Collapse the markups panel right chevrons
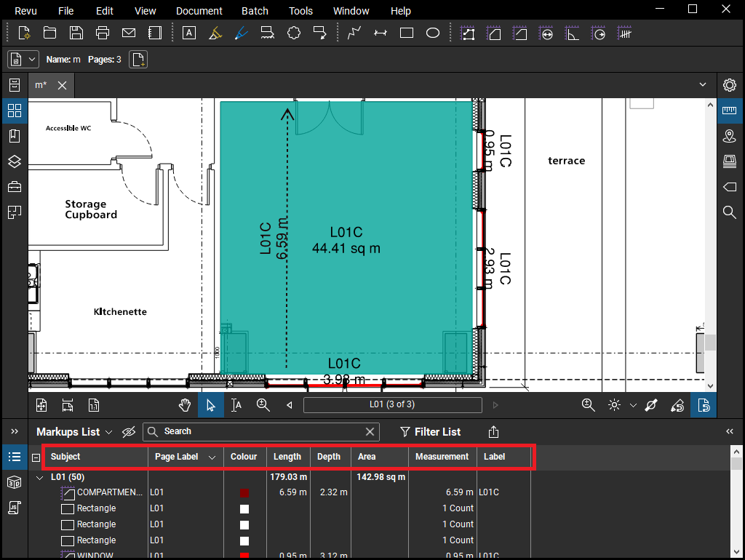This screenshot has height=560, width=745. pos(729,431)
